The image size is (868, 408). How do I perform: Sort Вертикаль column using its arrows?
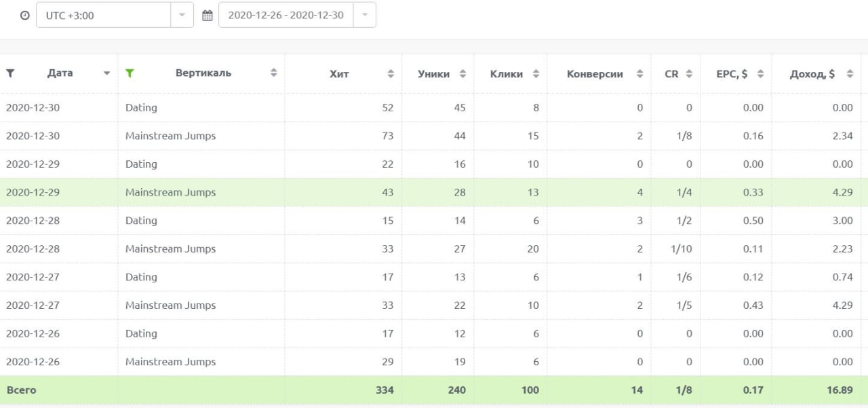[274, 74]
